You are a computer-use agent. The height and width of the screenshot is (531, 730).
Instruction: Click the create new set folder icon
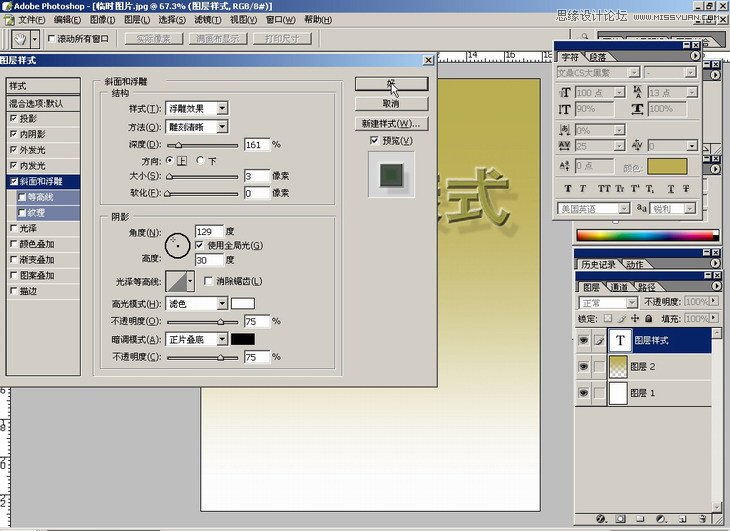click(x=640, y=518)
